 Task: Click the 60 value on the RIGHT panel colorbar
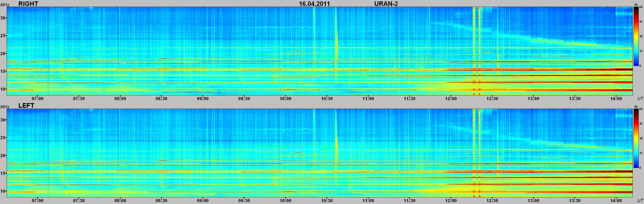[641, 7]
